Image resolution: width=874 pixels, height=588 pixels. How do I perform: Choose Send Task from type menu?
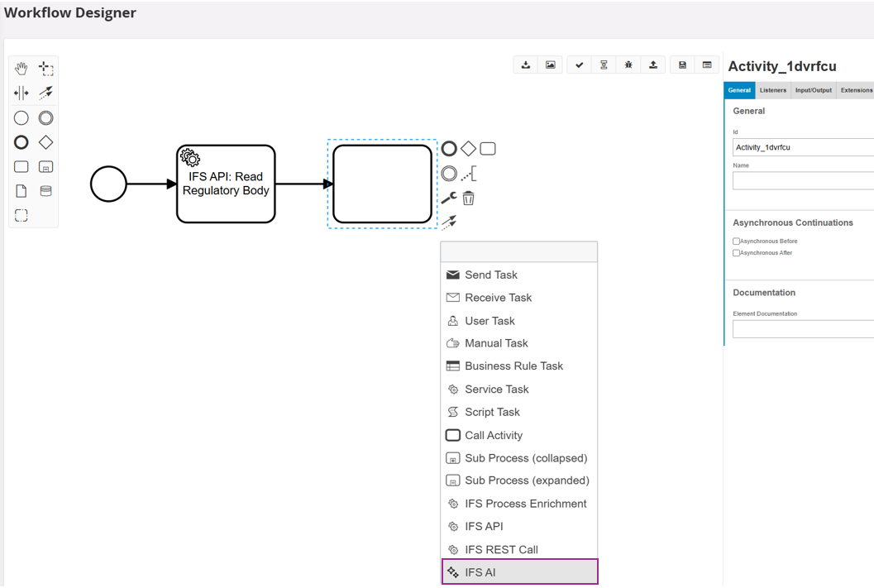click(519, 275)
